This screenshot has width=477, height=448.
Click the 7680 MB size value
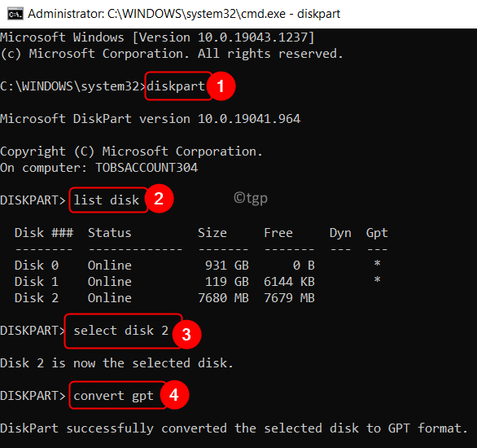223,298
